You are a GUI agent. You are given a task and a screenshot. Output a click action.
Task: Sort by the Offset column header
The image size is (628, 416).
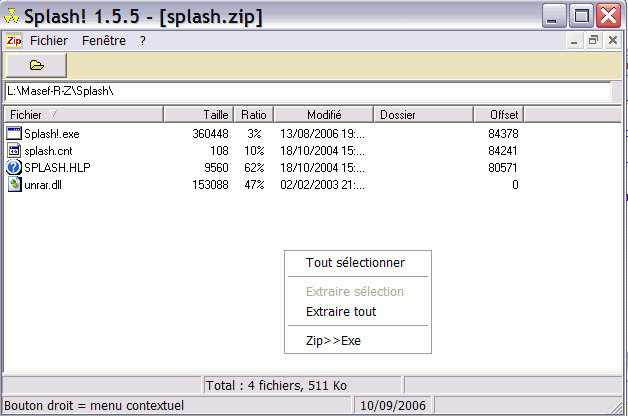tap(499, 115)
